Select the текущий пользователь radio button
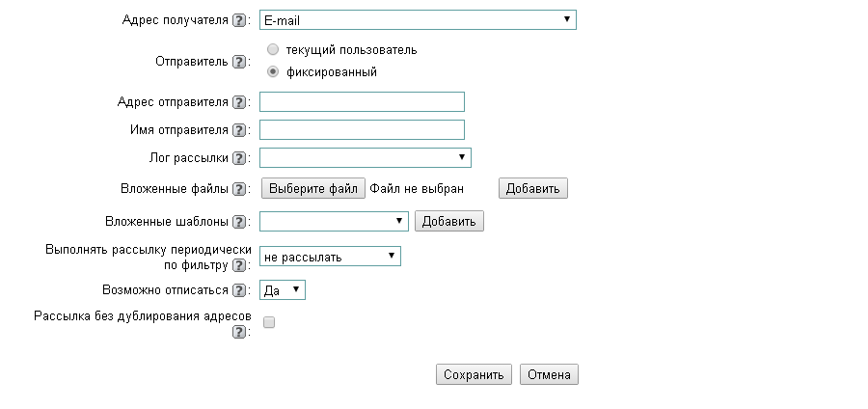Screen dimensions: 868x409 click(x=273, y=49)
